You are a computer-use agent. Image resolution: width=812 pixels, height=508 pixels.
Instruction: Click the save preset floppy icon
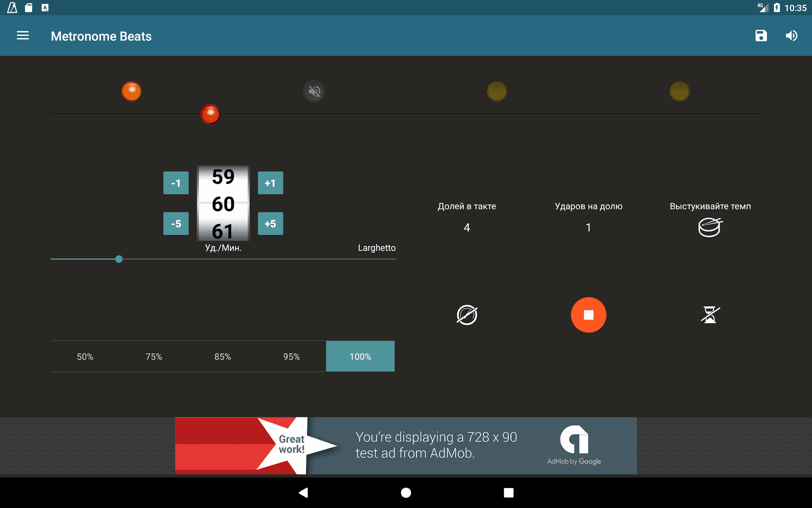pos(761,36)
